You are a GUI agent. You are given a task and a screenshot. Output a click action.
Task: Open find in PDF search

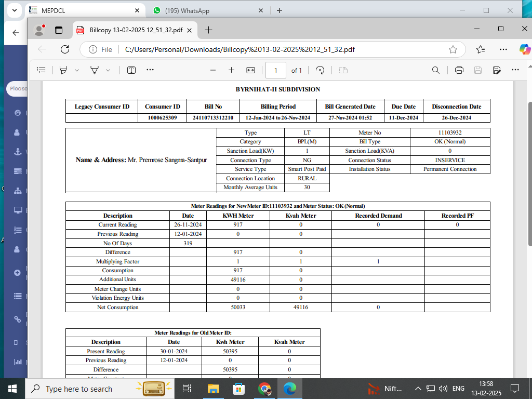pos(436,70)
